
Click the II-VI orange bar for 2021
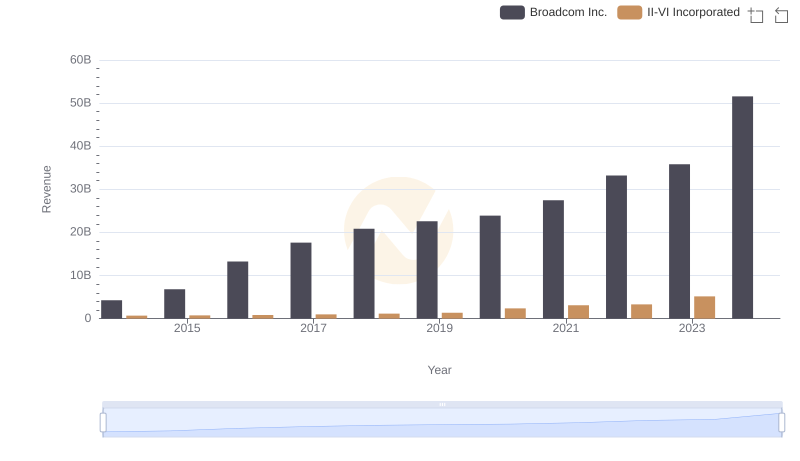tap(579, 312)
